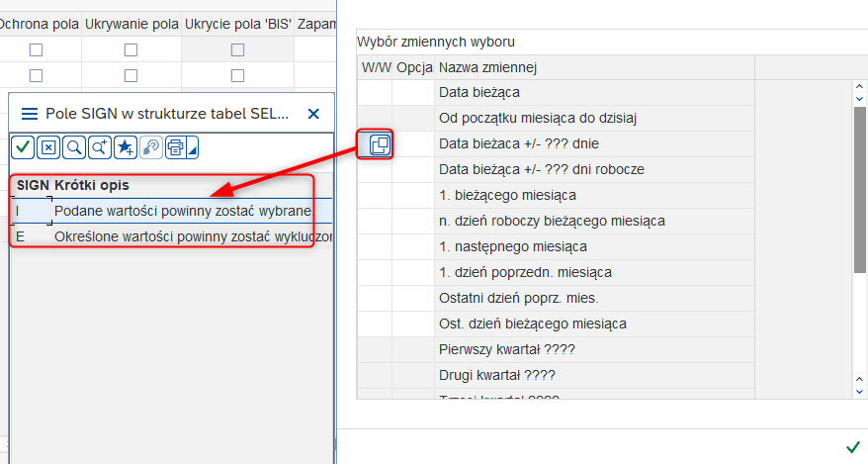
Task: Click the green checkmark at bottom right
Action: pos(852,447)
